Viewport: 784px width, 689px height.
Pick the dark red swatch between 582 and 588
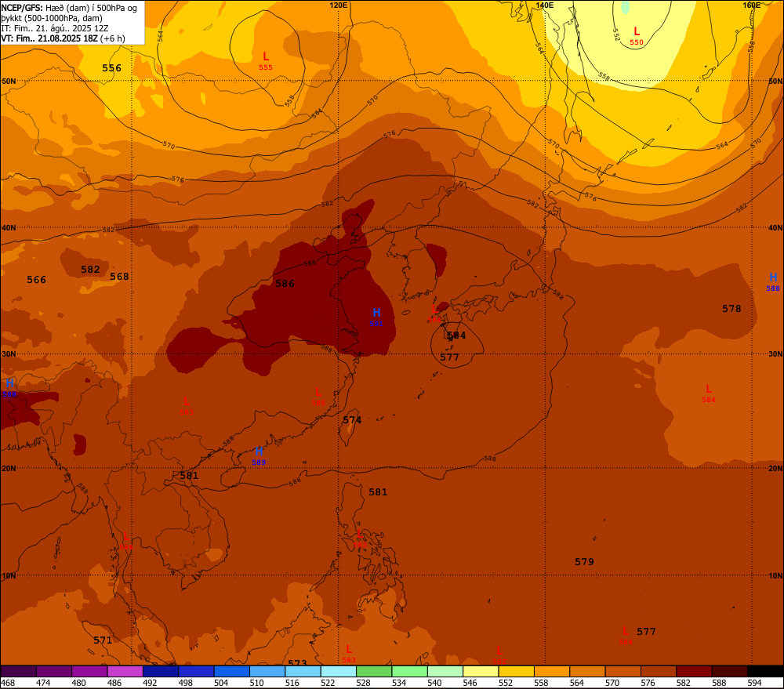click(x=694, y=671)
